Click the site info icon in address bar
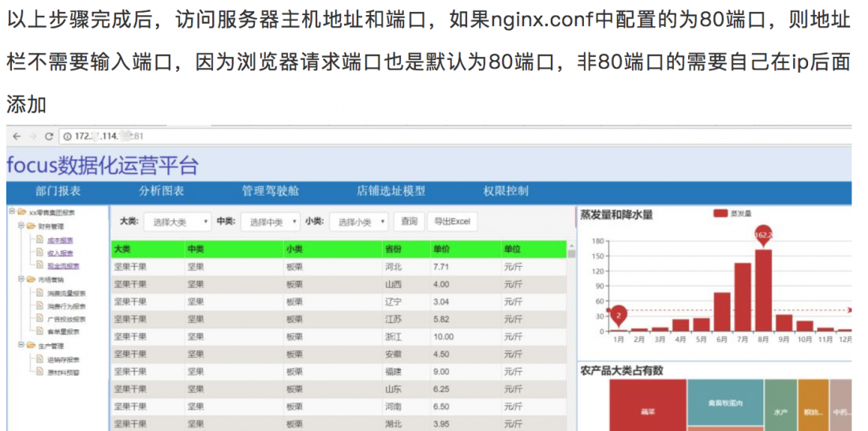This screenshot has height=431, width=868. coord(68,137)
